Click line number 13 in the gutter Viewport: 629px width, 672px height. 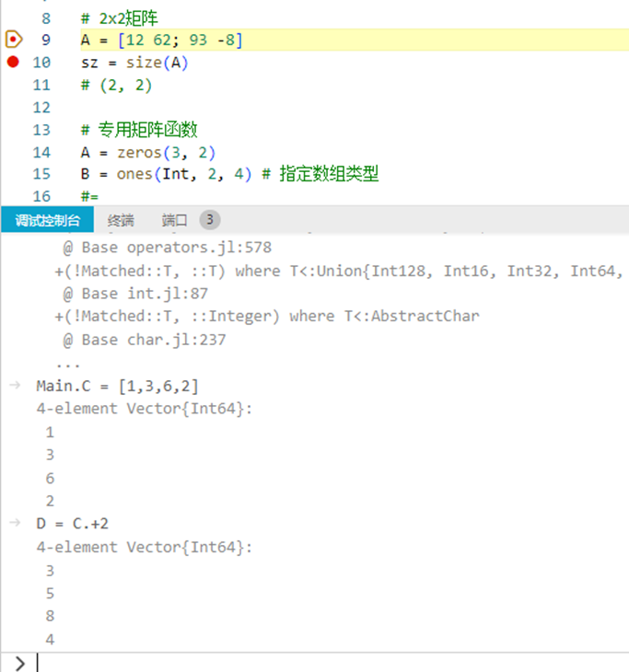pyautogui.click(x=41, y=130)
